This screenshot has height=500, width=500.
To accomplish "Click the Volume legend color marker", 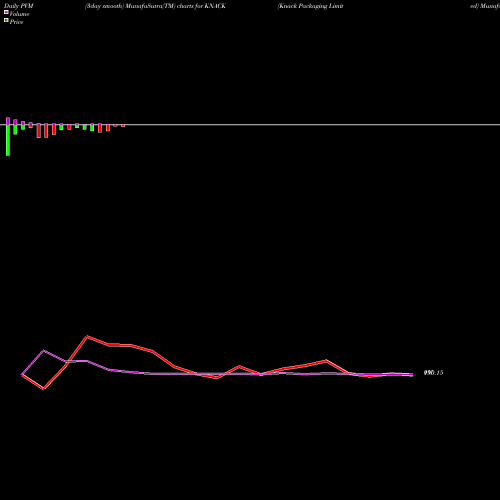I will (x=6, y=12).
